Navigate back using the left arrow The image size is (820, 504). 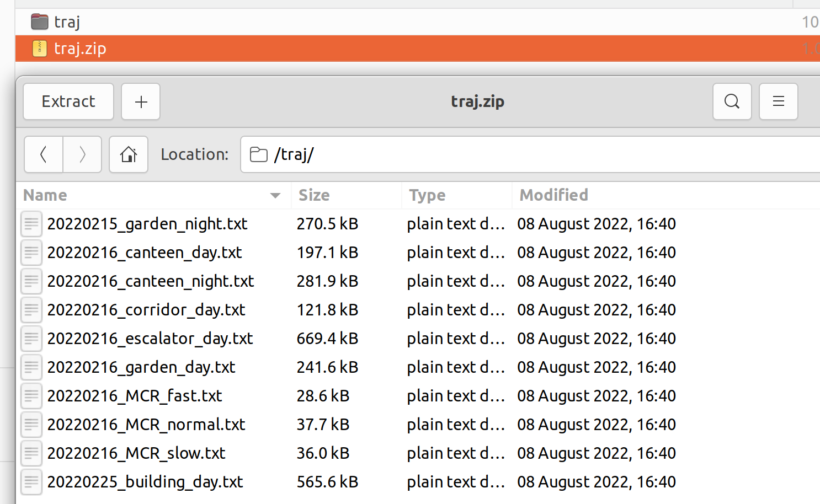coord(43,154)
